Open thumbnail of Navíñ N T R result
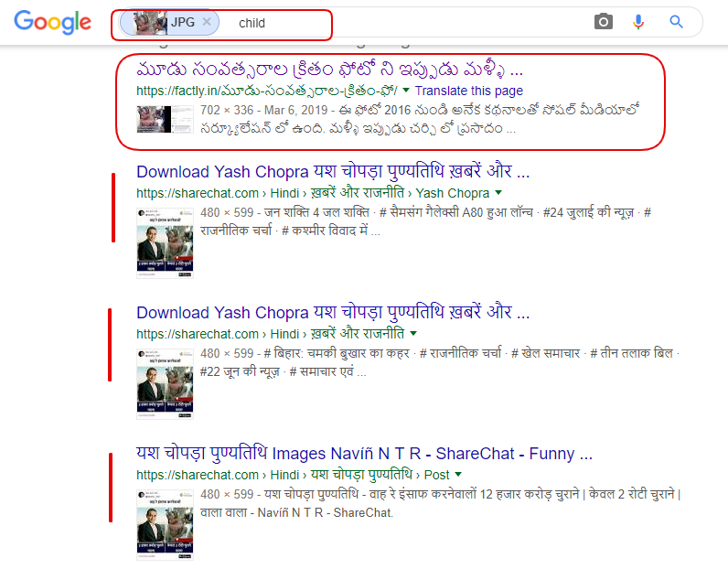Viewport: 728px width, 569px height. pos(165,525)
